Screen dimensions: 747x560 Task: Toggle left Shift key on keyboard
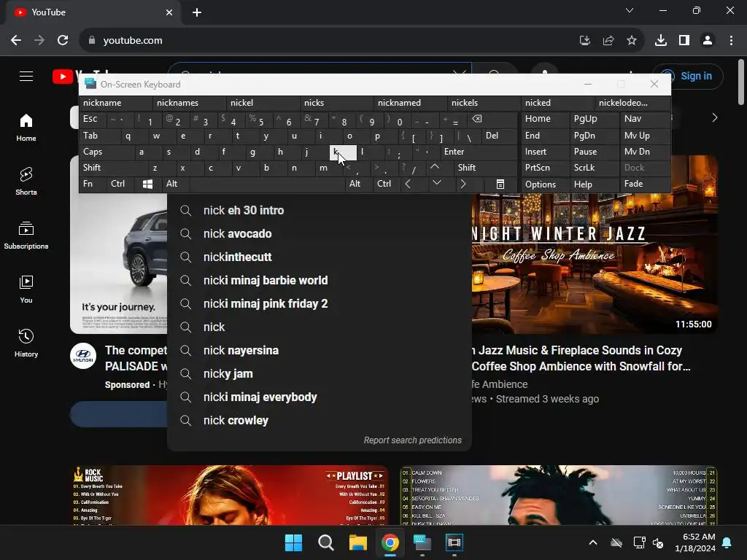coord(113,168)
